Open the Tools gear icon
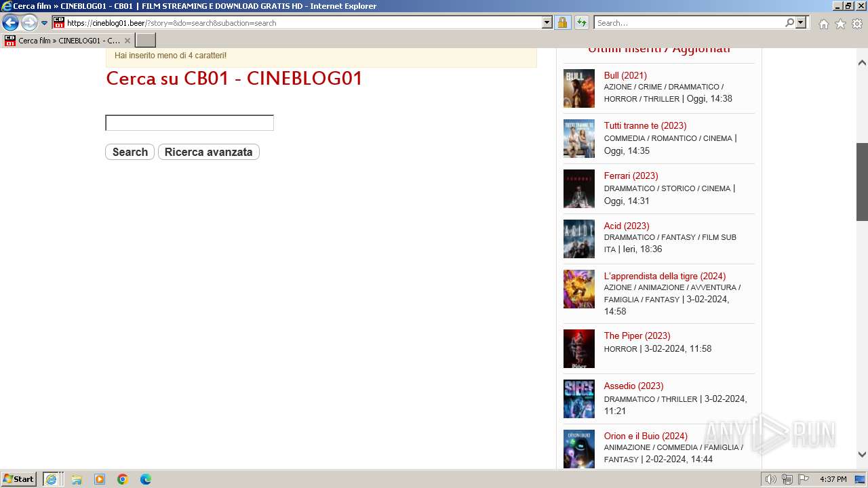 tap(857, 24)
